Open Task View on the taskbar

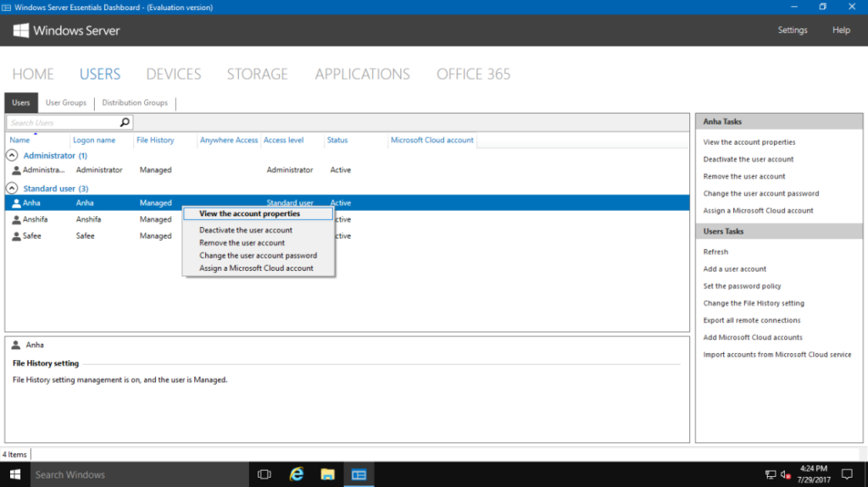click(x=264, y=474)
